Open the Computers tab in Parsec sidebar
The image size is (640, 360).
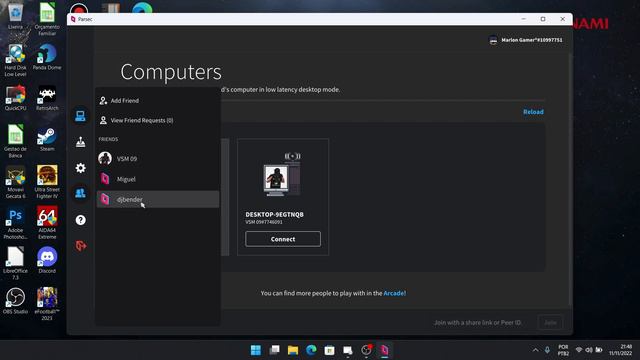pyautogui.click(x=80, y=116)
